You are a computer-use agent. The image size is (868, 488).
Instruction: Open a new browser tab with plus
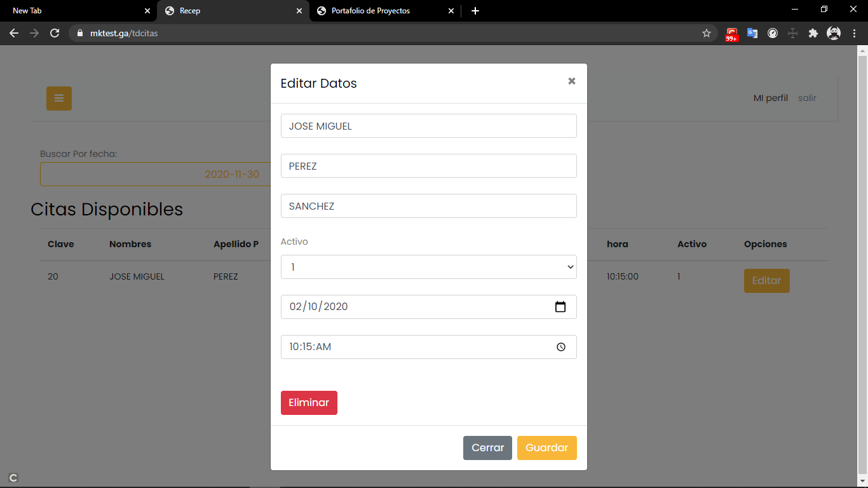pos(475,11)
